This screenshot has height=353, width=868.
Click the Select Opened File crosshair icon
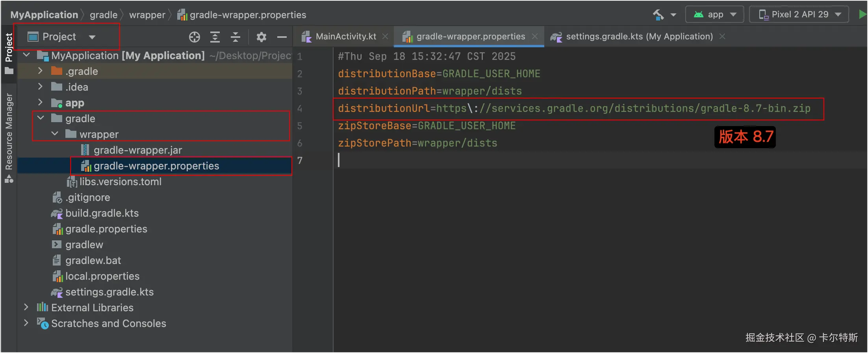point(195,37)
